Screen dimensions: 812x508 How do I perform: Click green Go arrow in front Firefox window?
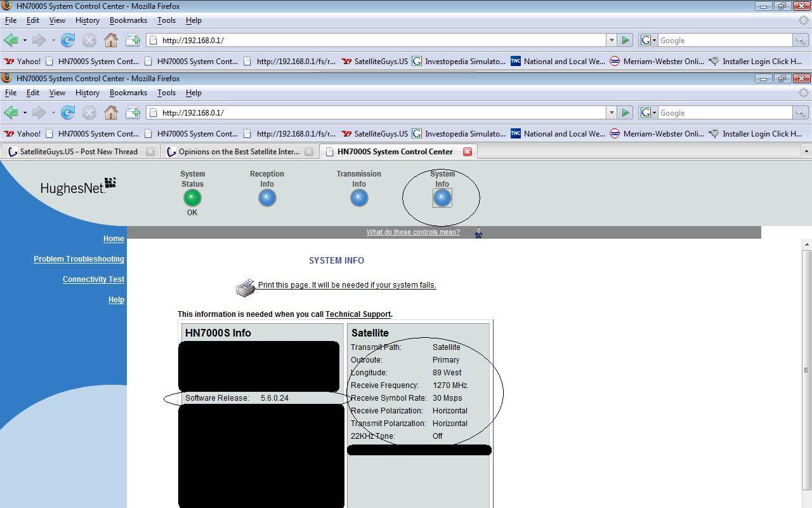(625, 112)
